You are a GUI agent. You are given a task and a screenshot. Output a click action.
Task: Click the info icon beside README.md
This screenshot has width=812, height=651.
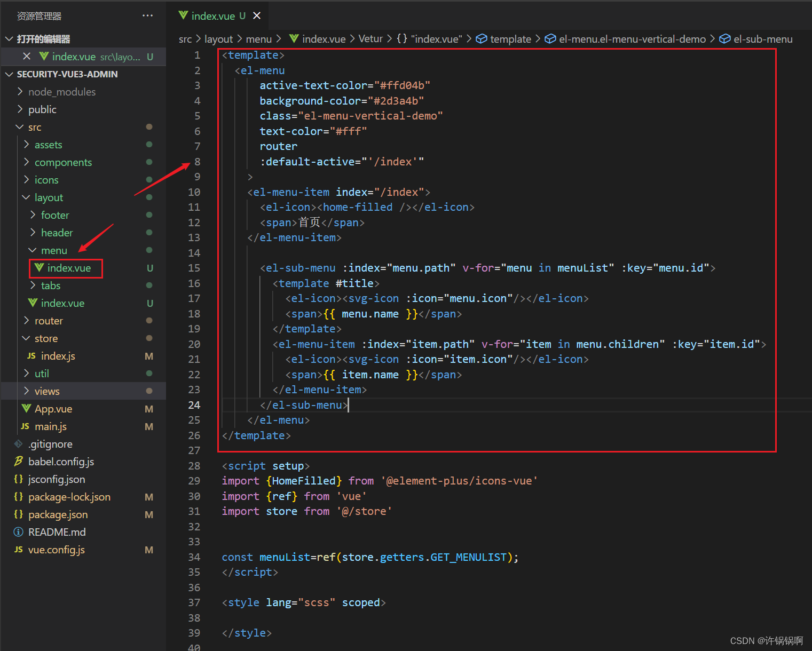click(x=19, y=532)
